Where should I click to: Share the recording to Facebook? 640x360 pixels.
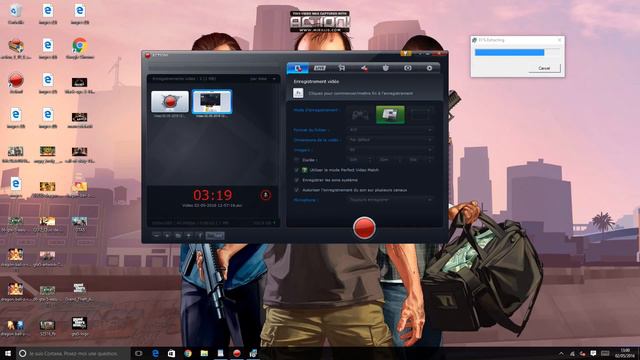tap(200, 236)
